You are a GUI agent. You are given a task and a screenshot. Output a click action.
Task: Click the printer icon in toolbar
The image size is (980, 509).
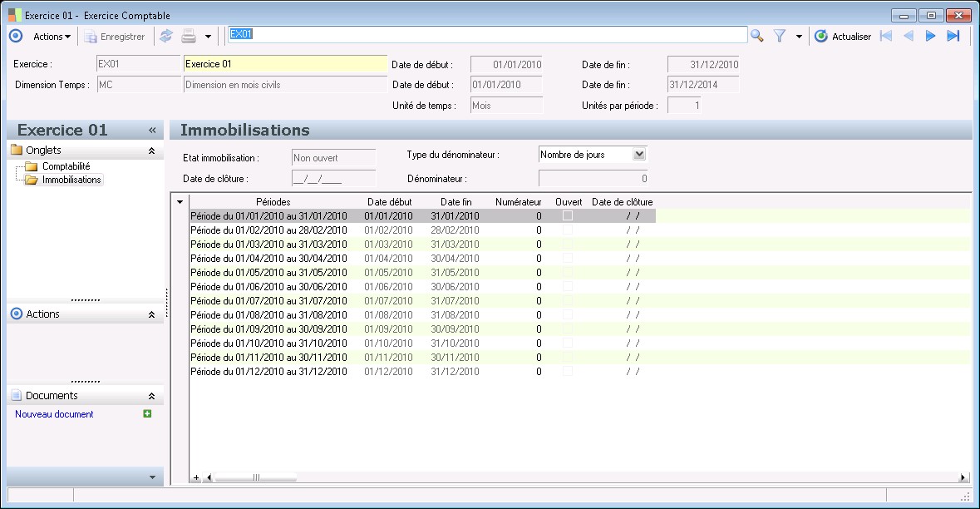click(x=189, y=36)
